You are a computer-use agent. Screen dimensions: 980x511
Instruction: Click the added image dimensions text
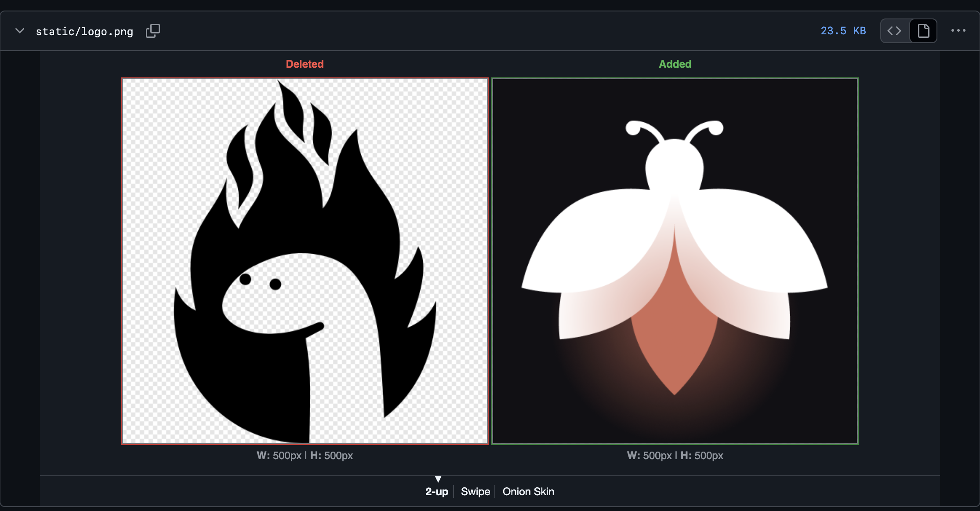pyautogui.click(x=675, y=456)
